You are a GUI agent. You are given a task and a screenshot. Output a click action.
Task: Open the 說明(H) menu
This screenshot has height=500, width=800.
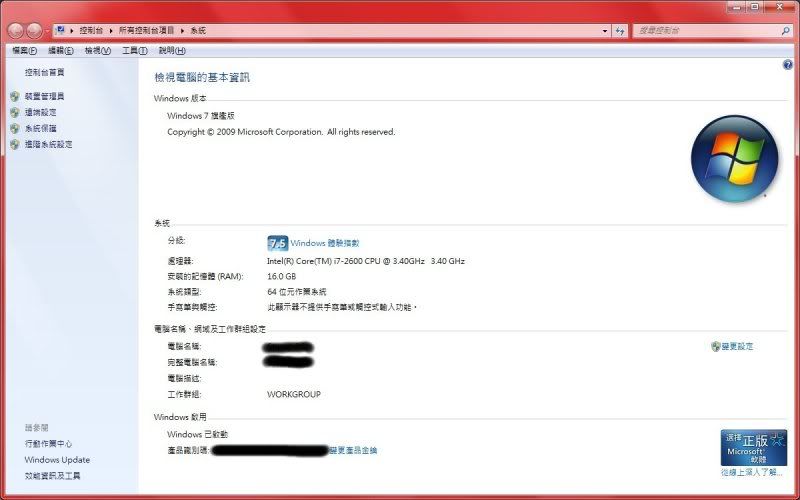[x=172, y=51]
